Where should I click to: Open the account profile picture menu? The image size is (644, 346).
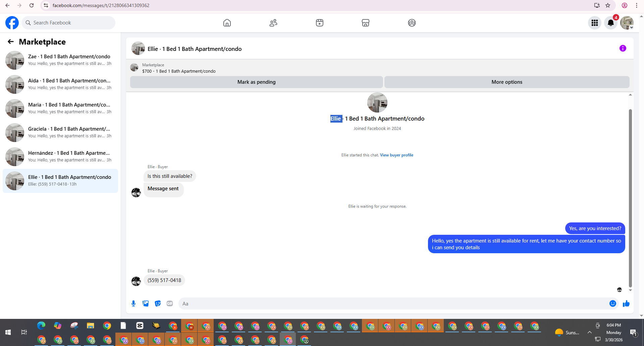pyautogui.click(x=627, y=23)
